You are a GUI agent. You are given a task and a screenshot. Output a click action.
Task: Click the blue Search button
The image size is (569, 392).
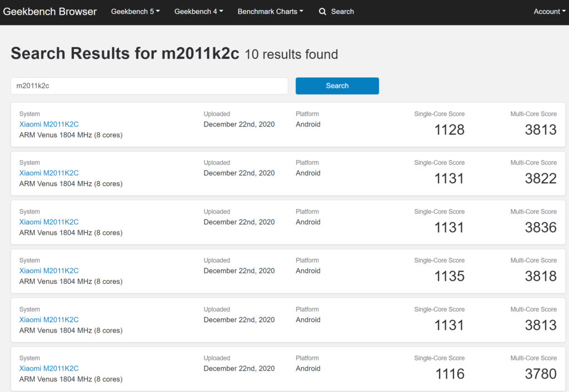337,86
